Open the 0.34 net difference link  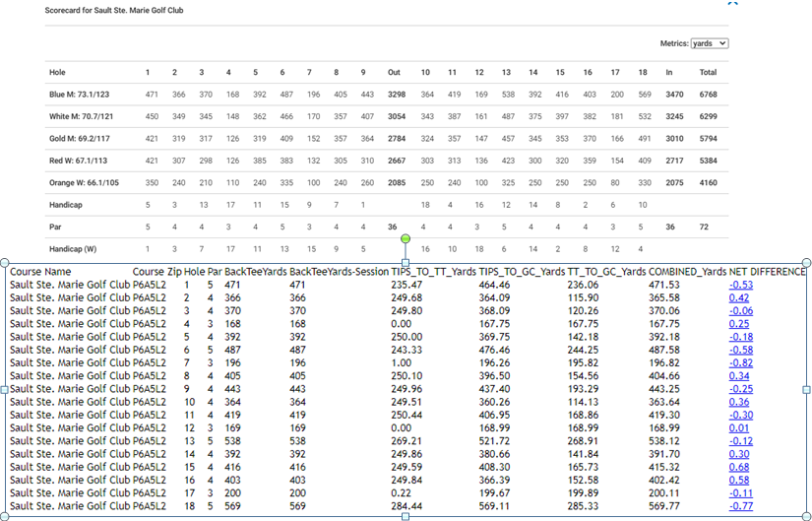[x=738, y=376]
